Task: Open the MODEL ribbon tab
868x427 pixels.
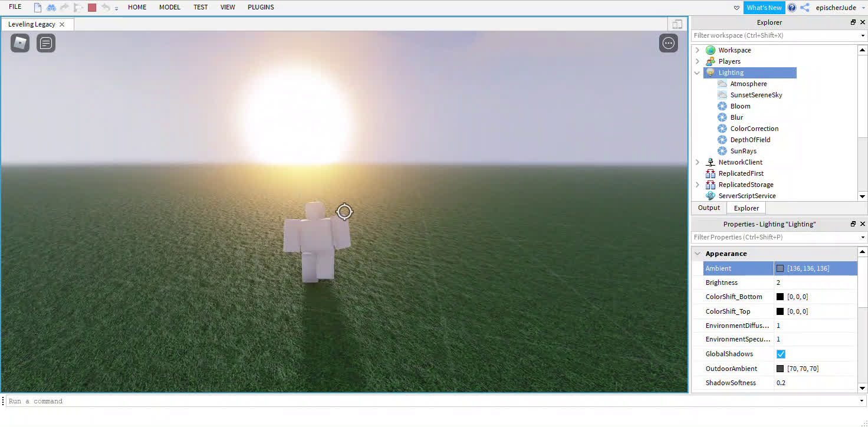Action: 169,7
